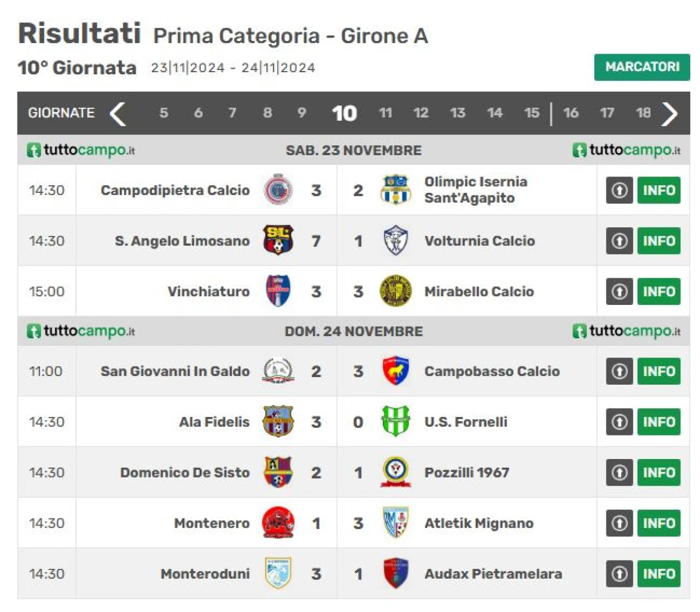Open INFO for Campodipietra versus Olimpic Isernia
This screenshot has width=700, height=612.
pyautogui.click(x=658, y=190)
